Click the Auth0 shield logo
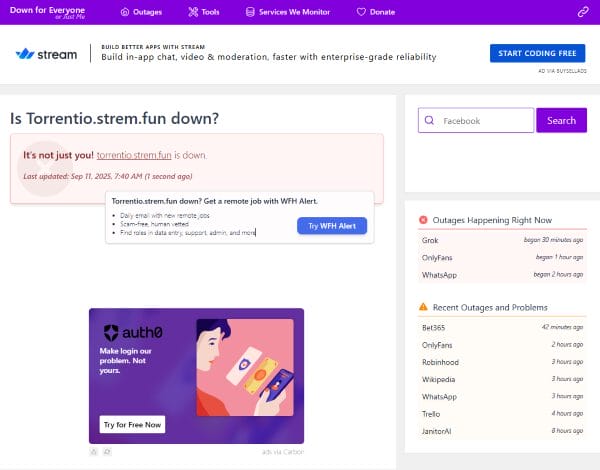 point(111,333)
